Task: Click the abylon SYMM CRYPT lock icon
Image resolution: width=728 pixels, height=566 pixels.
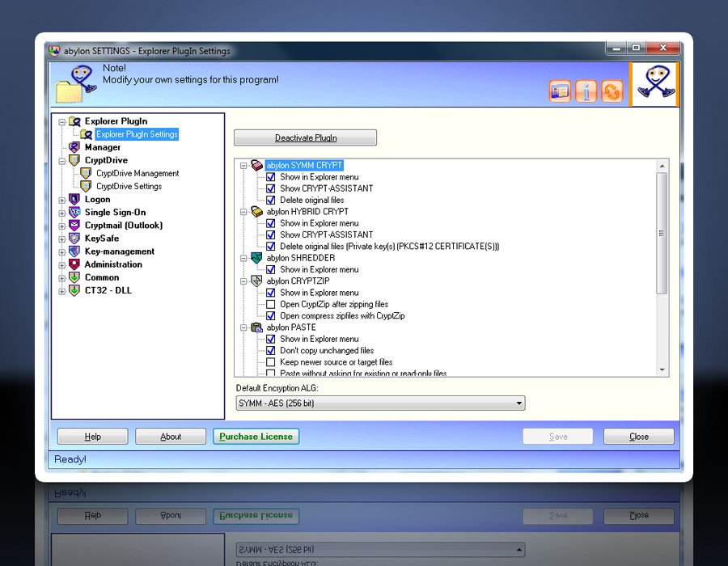Action: coord(256,165)
